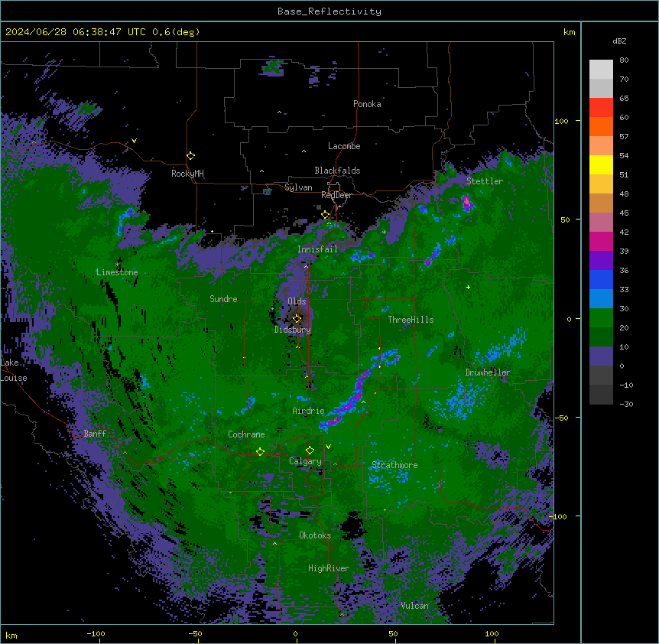
Task: Pick the purple legend swatch above 36
Action: coord(601,261)
